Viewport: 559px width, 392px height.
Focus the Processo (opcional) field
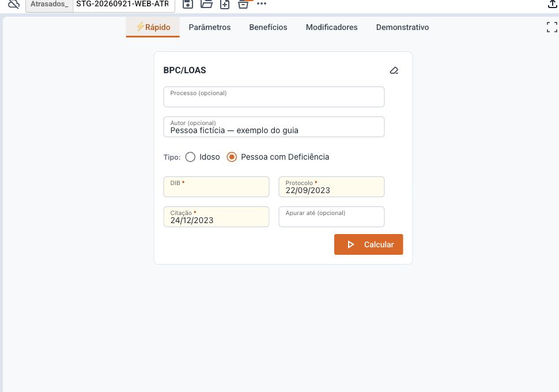[x=274, y=97]
